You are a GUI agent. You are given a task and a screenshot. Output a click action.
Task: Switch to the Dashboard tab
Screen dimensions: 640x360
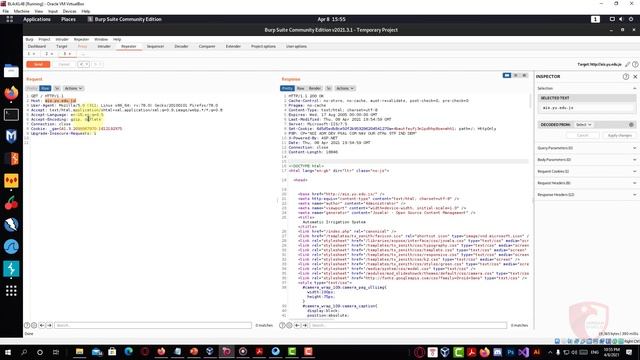pyautogui.click(x=37, y=47)
